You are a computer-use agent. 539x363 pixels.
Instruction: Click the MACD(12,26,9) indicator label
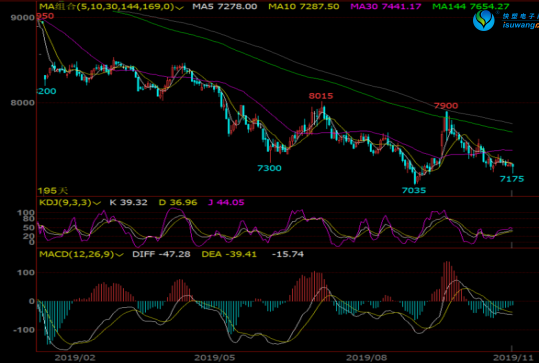77,254
